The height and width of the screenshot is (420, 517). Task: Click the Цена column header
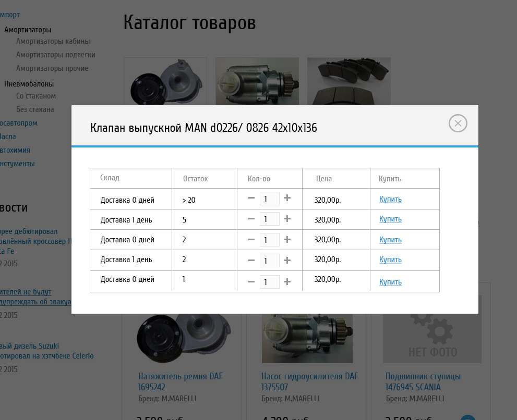coord(324,179)
